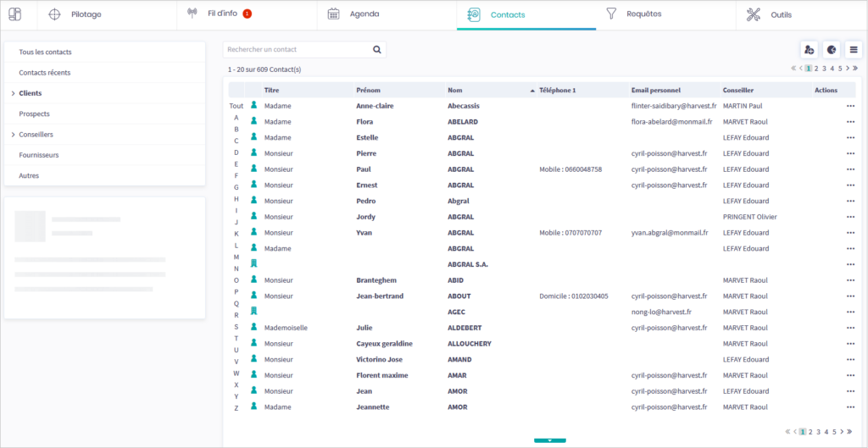Sort contacts by the Nom column
The width and height of the screenshot is (868, 448).
click(457, 90)
